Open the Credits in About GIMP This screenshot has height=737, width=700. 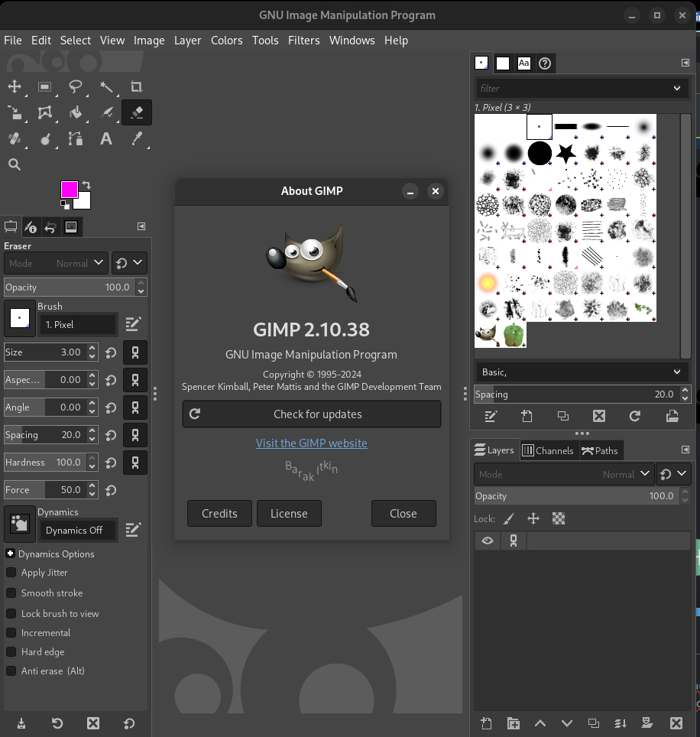click(x=219, y=513)
